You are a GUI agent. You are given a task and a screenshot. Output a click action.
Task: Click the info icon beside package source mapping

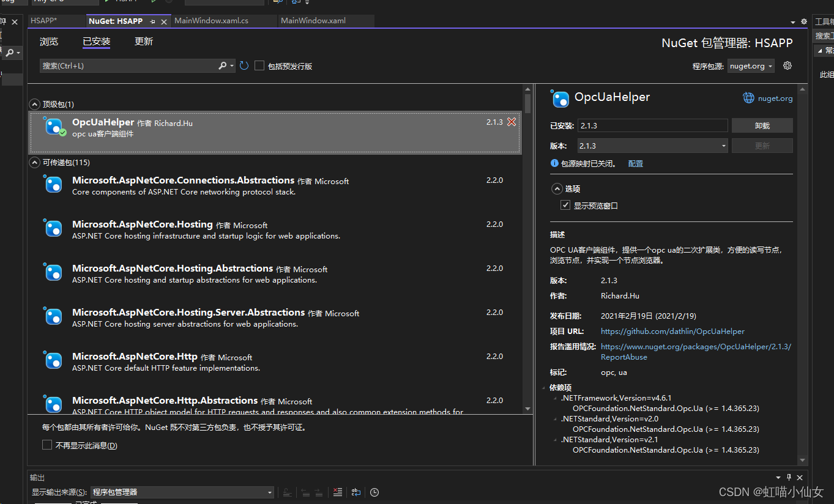pyautogui.click(x=554, y=163)
